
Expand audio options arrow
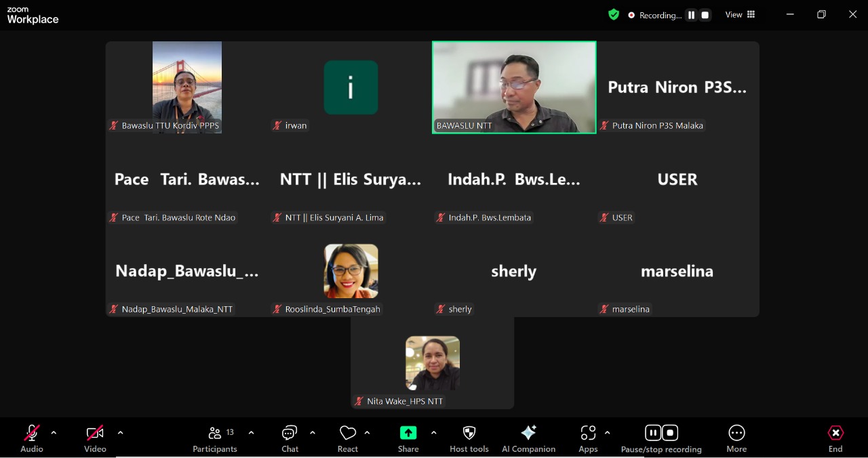pyautogui.click(x=54, y=433)
